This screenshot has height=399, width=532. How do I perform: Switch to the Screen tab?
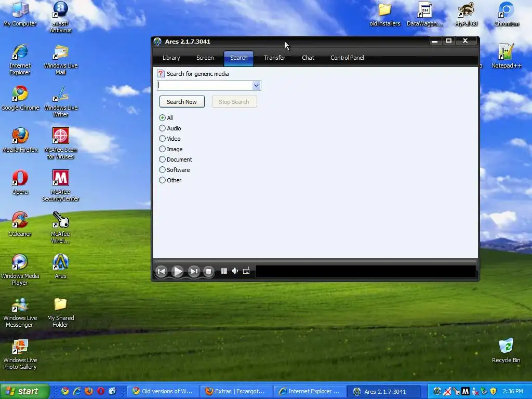(x=205, y=58)
